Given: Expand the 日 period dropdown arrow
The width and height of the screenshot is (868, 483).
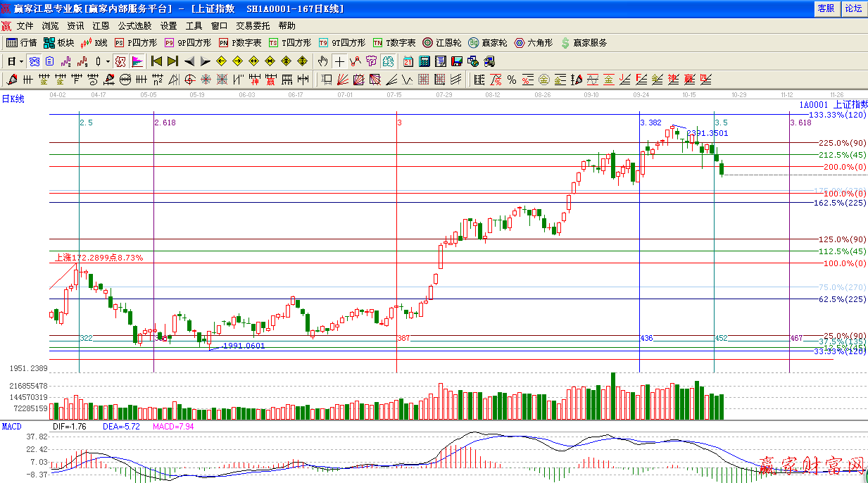Looking at the screenshot, I should [23, 61].
